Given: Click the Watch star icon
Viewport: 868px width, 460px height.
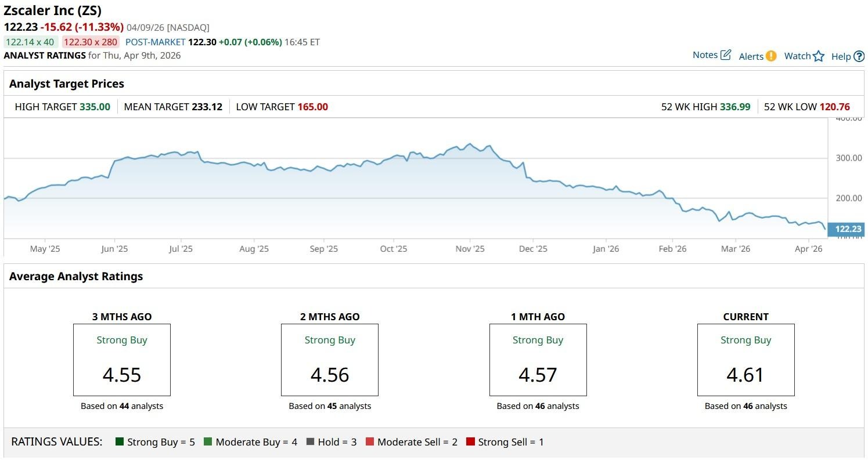Looking at the screenshot, I should point(819,56).
